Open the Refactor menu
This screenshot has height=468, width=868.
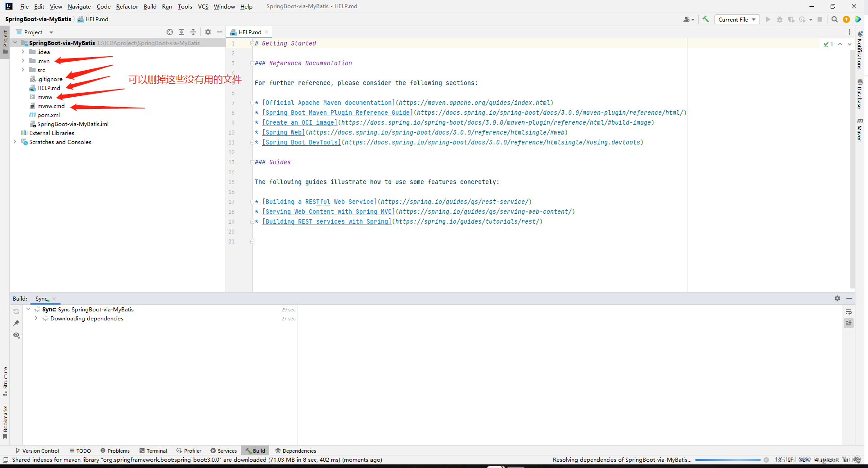click(127, 6)
